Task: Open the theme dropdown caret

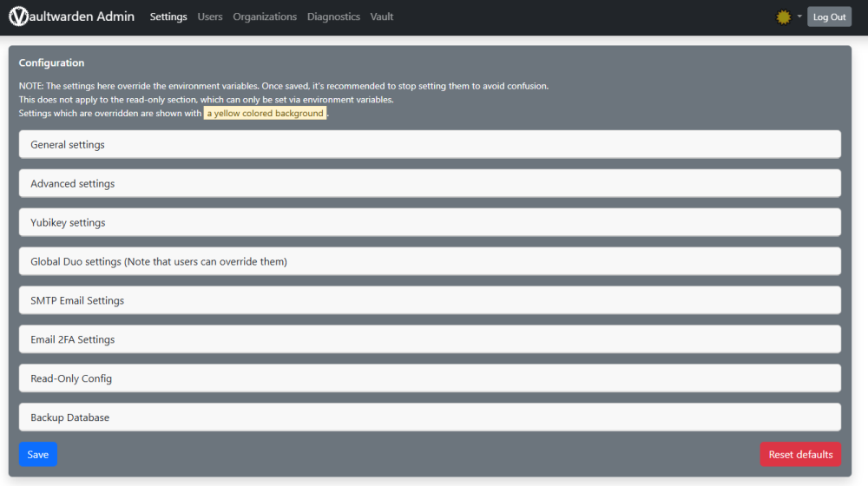Action: click(x=799, y=16)
